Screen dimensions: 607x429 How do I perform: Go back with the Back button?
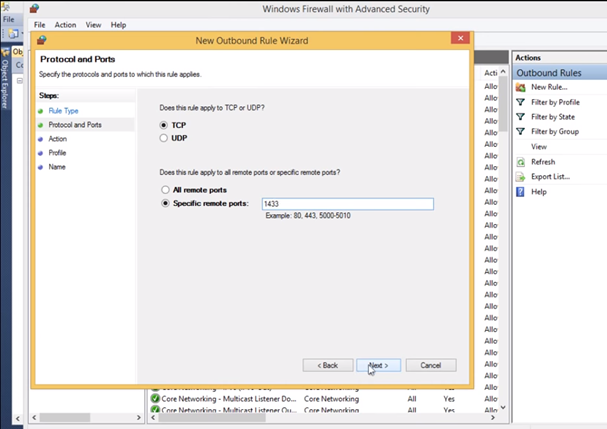click(328, 365)
